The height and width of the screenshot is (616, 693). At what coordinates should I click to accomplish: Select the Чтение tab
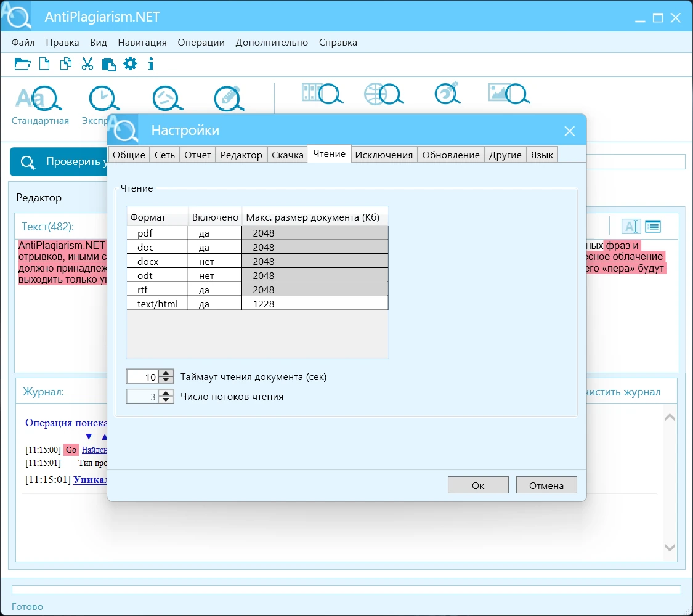coord(330,154)
